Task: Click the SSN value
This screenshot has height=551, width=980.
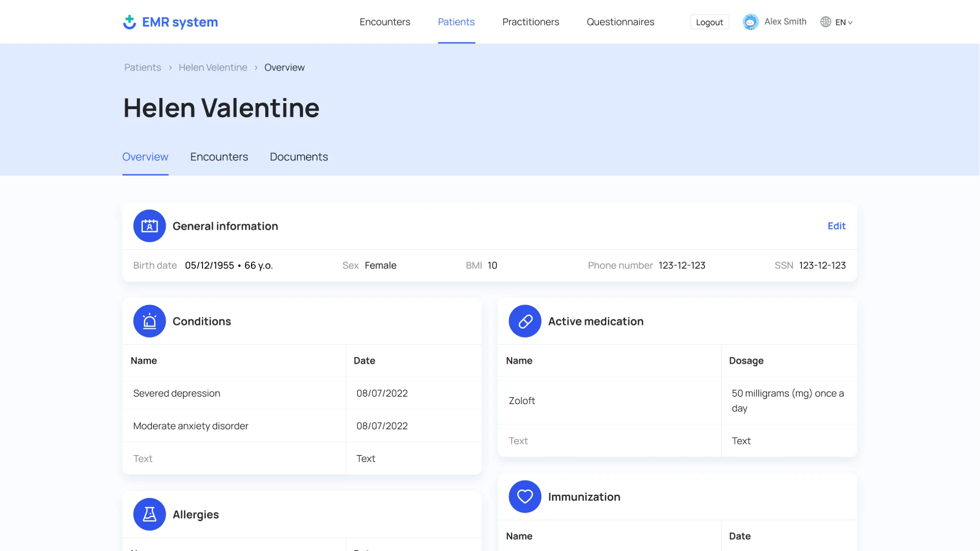Action: [x=822, y=266]
